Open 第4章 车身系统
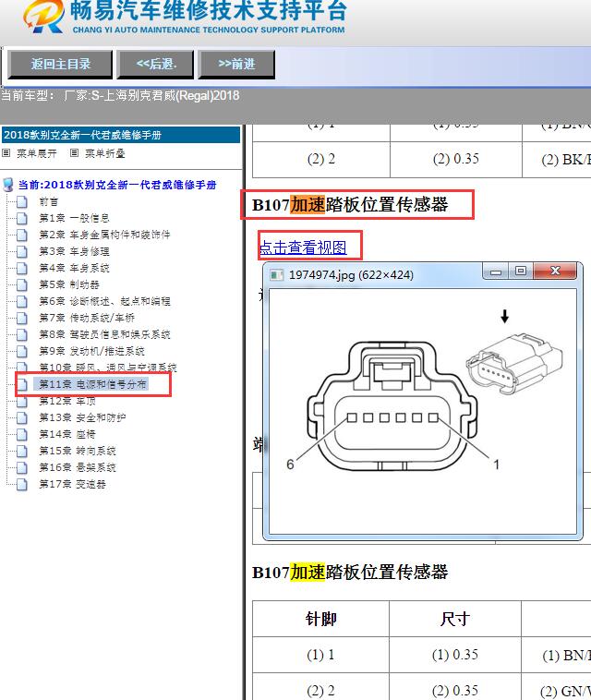Screen dimensions: 591x700 point(74,268)
